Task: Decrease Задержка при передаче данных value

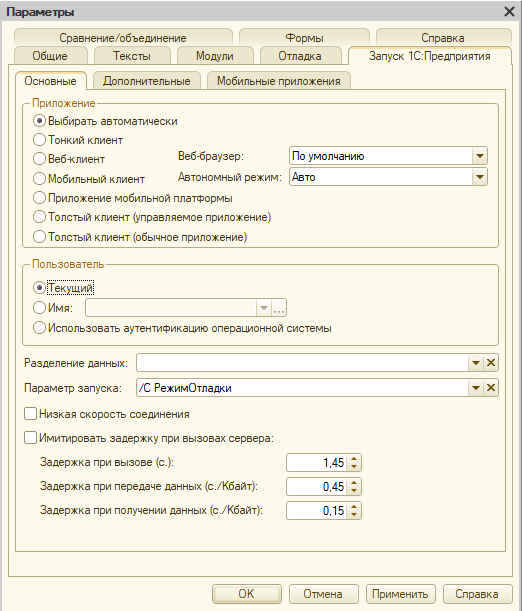Action: pos(354,490)
